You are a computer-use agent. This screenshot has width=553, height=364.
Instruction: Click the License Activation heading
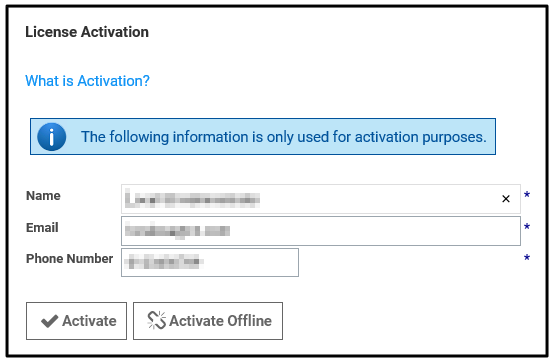point(87,32)
